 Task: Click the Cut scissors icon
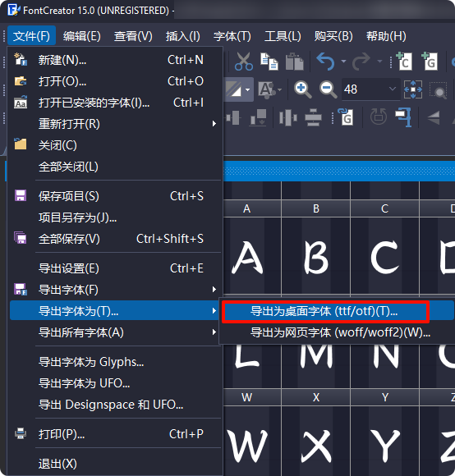[244, 62]
